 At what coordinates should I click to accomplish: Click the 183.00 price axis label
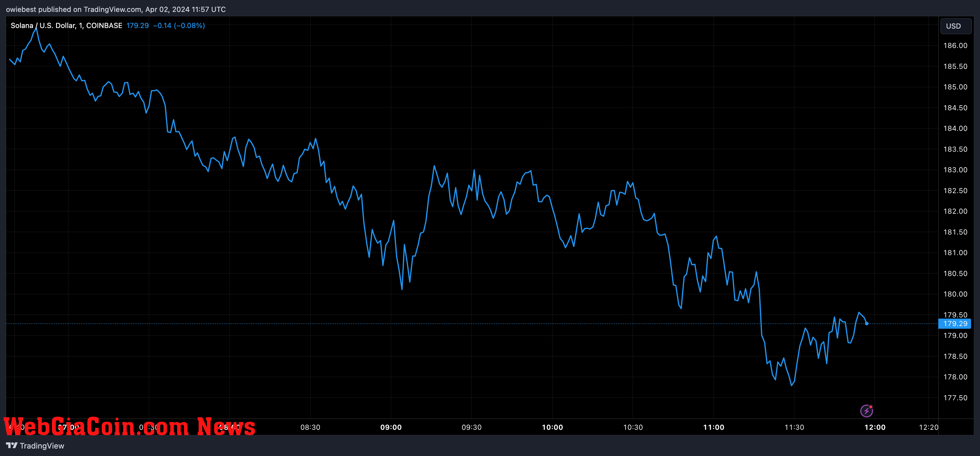[x=955, y=170]
